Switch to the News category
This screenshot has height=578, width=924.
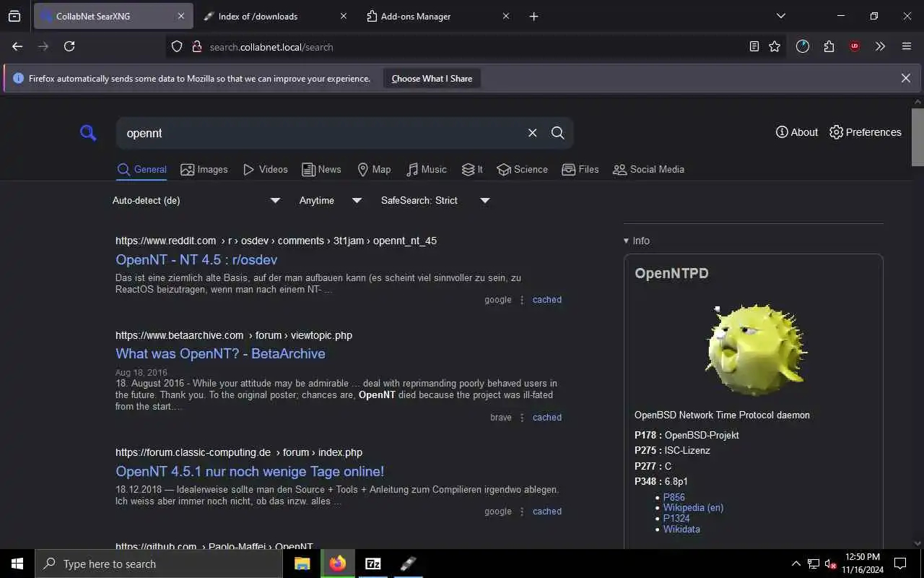pos(321,170)
